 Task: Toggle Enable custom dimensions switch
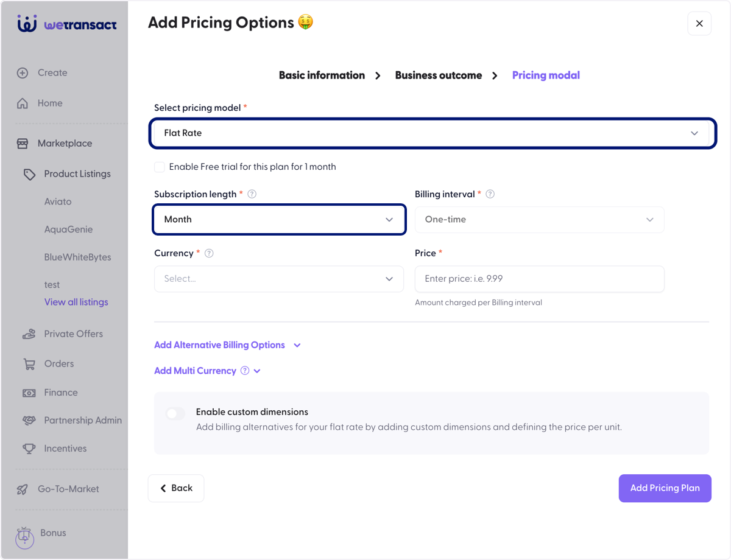click(x=175, y=414)
